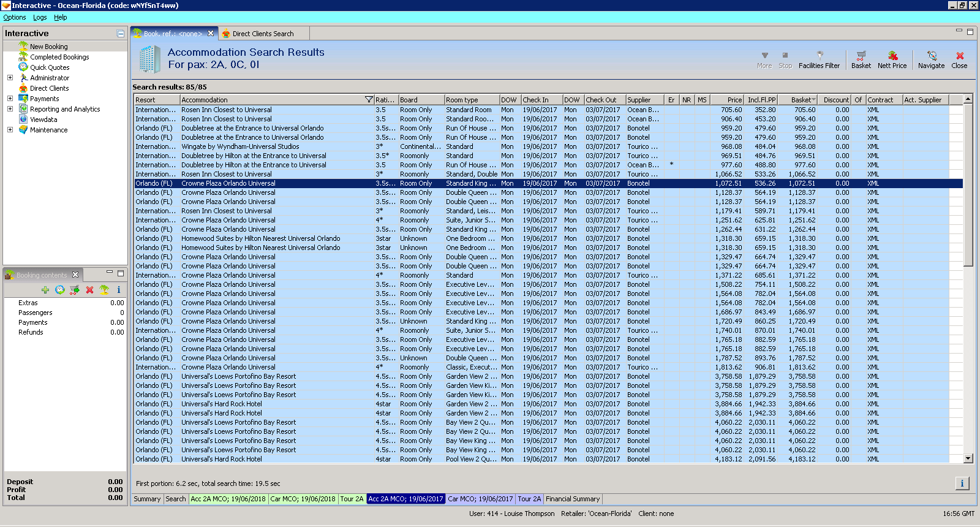The image size is (980, 527).
Task: Click the green plus icon in Booking contents
Action: pos(45,290)
